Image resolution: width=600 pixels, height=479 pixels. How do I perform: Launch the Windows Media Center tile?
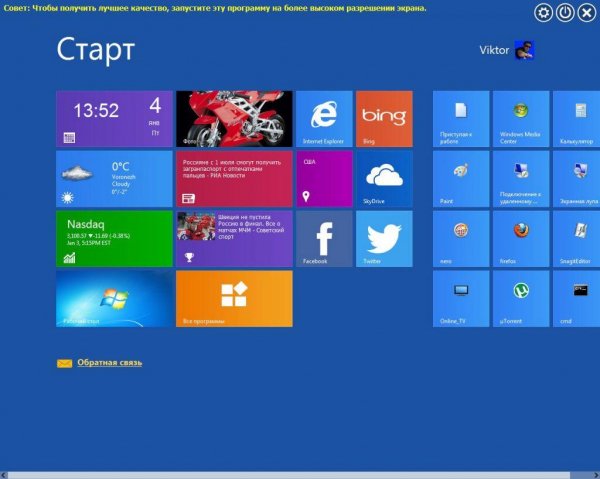(521, 119)
